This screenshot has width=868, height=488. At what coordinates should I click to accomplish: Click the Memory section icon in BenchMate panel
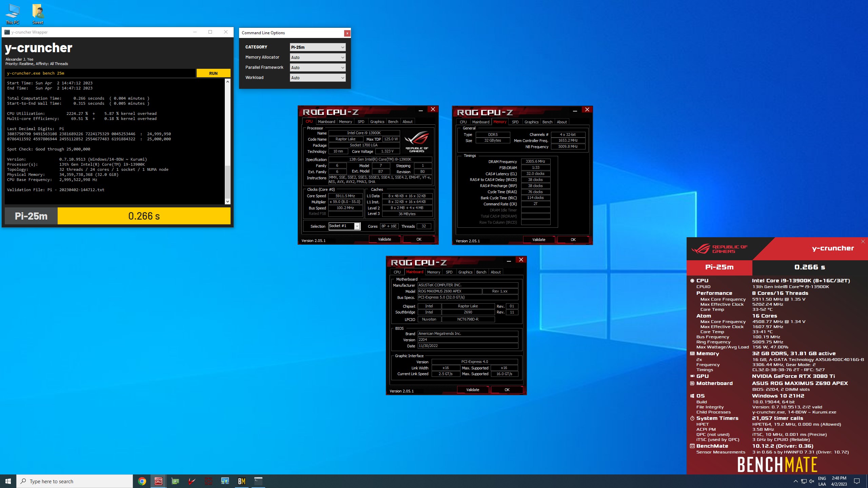pos(692,353)
